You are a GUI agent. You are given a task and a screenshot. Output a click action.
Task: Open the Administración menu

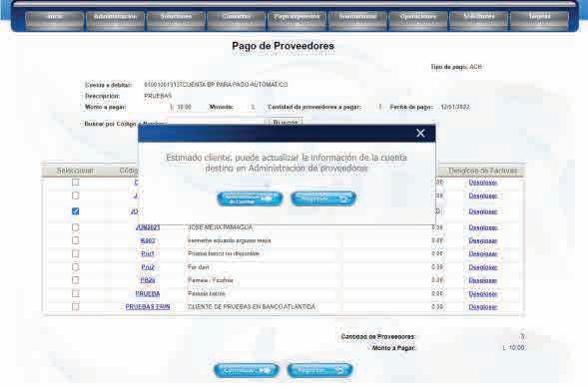(x=115, y=20)
